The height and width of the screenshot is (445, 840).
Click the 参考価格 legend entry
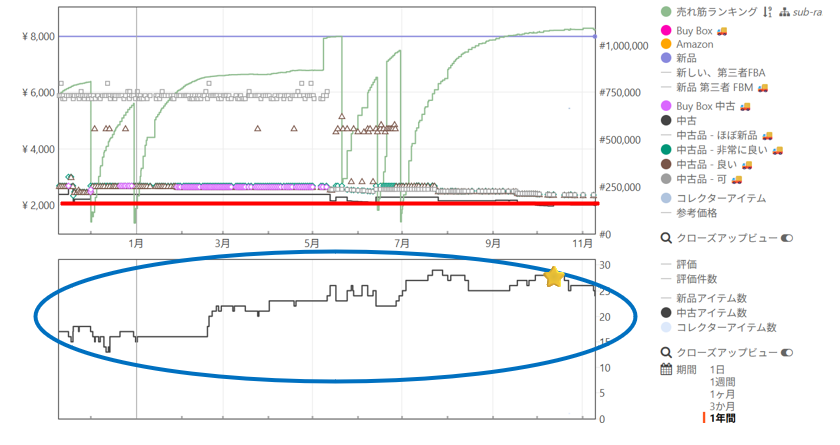[700, 211]
